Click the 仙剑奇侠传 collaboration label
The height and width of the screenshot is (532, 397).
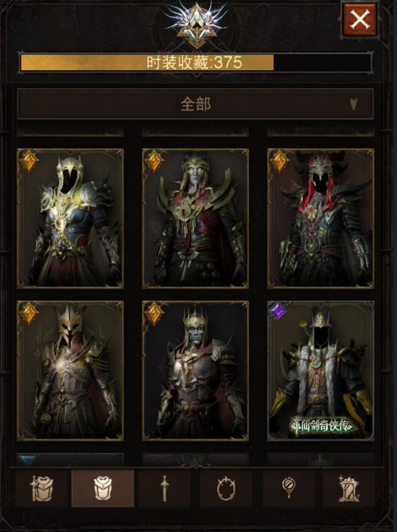click(x=322, y=426)
